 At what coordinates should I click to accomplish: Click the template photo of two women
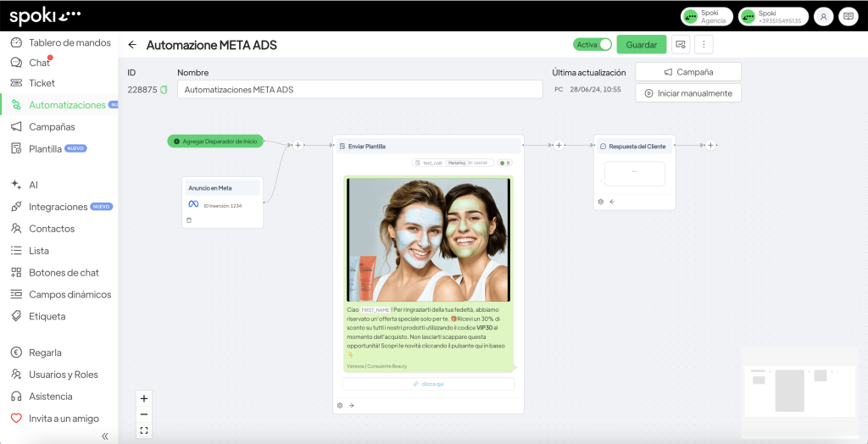(428, 240)
